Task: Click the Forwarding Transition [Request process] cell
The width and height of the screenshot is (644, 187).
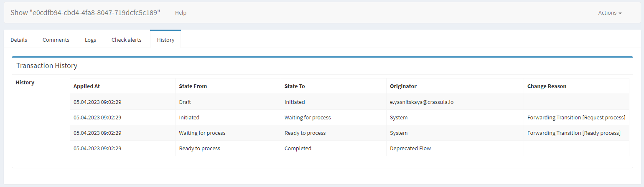Action: coord(576,118)
